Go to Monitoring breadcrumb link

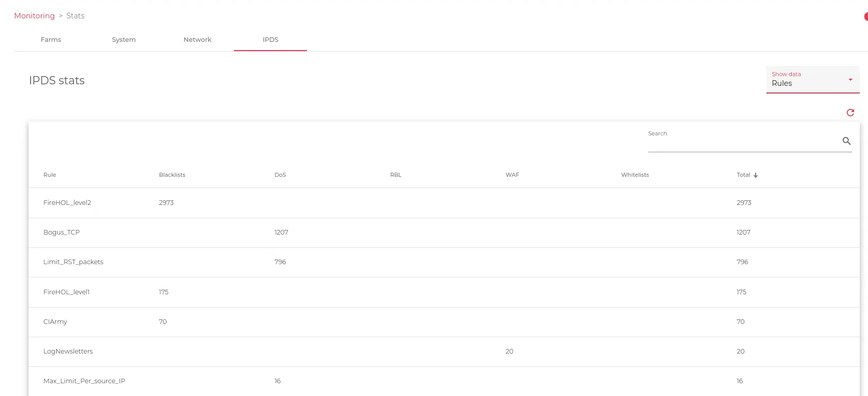[x=34, y=16]
